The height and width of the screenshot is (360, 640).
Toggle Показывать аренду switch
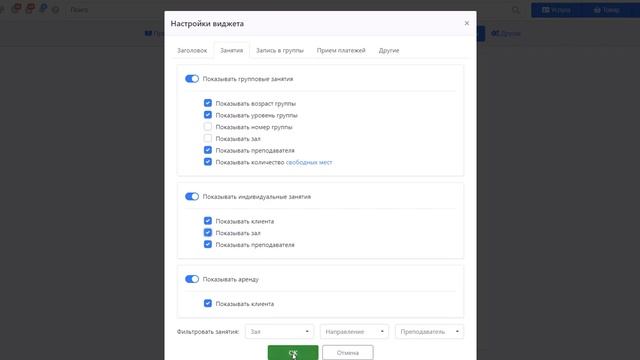tap(192, 279)
